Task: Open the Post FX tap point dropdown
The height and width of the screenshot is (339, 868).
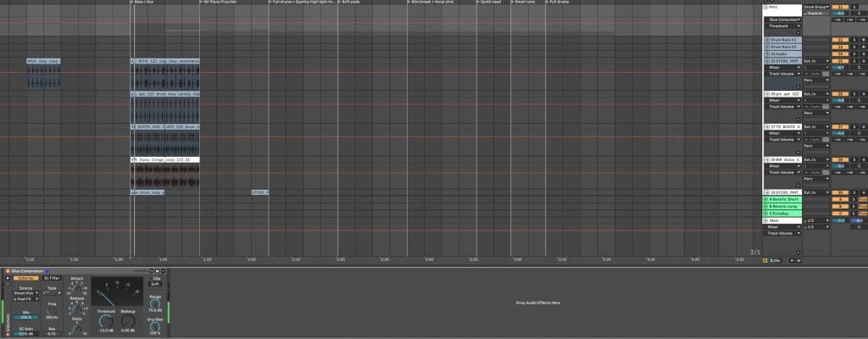Action: point(27,299)
